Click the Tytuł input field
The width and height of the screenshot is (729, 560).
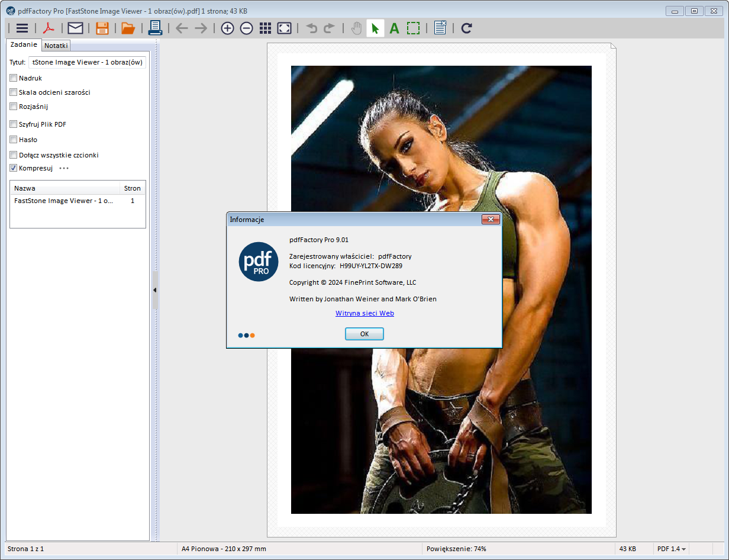(x=87, y=62)
